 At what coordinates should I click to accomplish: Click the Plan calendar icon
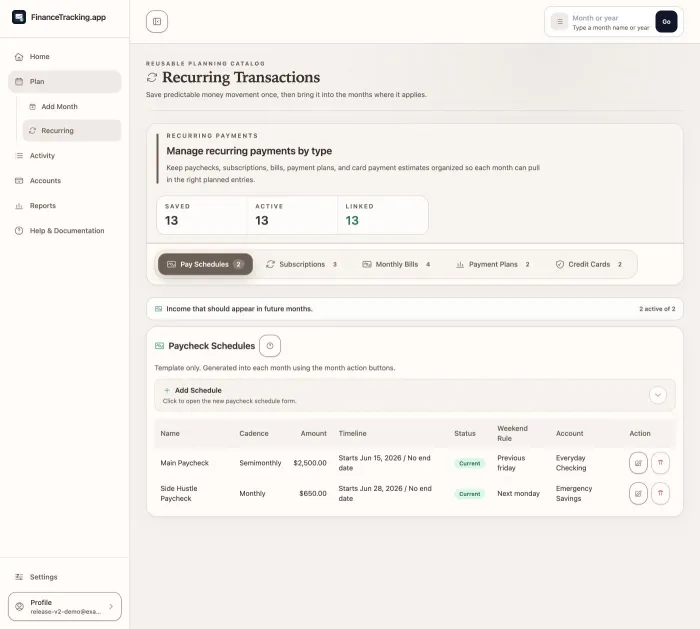coord(19,82)
